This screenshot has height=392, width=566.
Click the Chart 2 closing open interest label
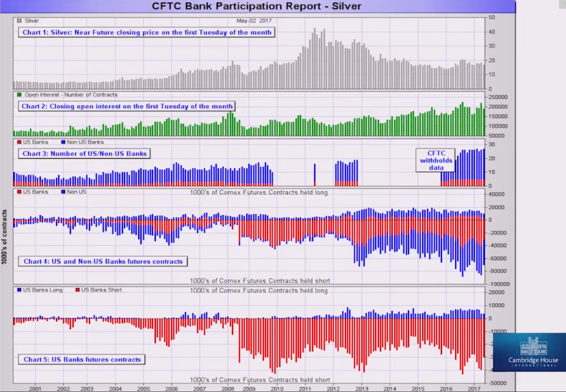click(x=127, y=106)
